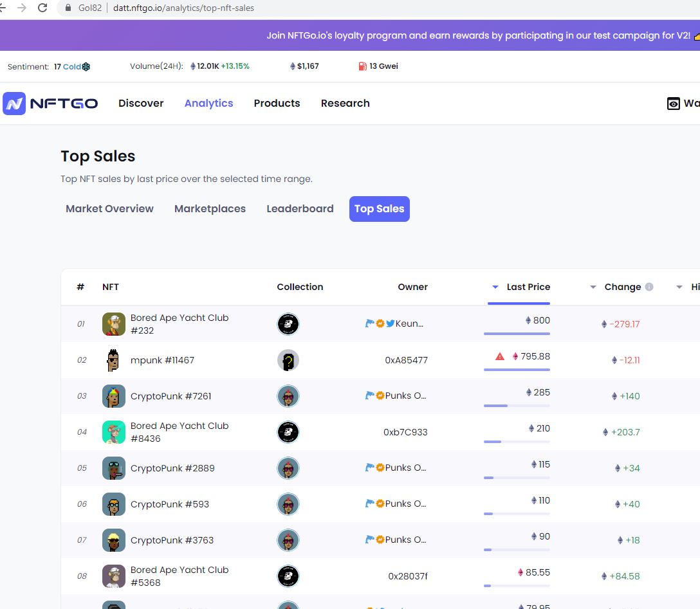Viewport: 700px width, 609px height.
Task: Click mpunks collection icon in row 02
Action: (288, 360)
